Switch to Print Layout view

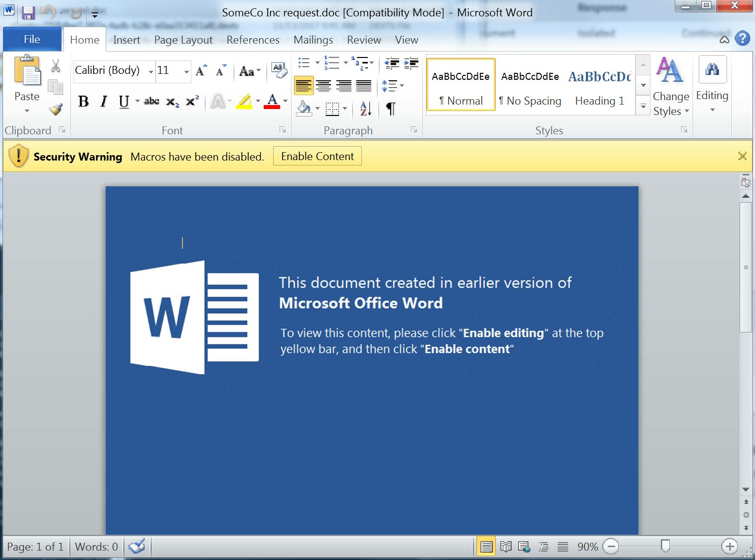486,547
